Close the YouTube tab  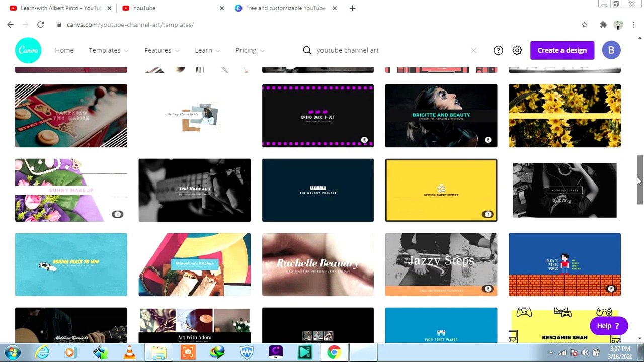point(222,8)
